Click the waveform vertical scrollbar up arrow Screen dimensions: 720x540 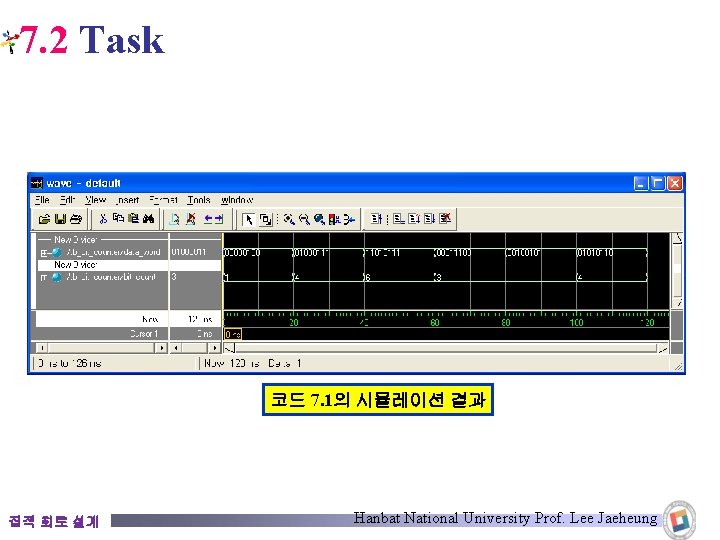click(677, 239)
